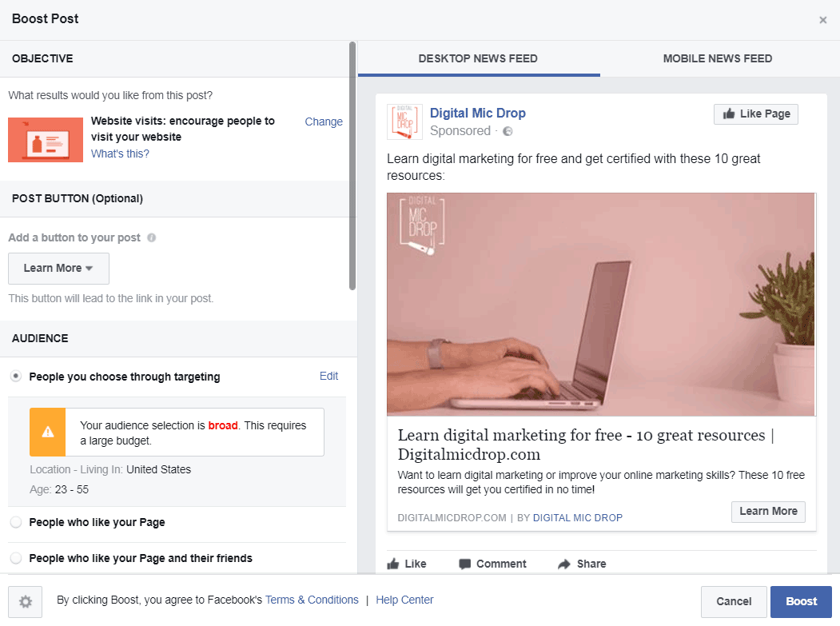840x626 pixels.
Task: Click the Like Page button in ad preview
Action: coord(756,114)
